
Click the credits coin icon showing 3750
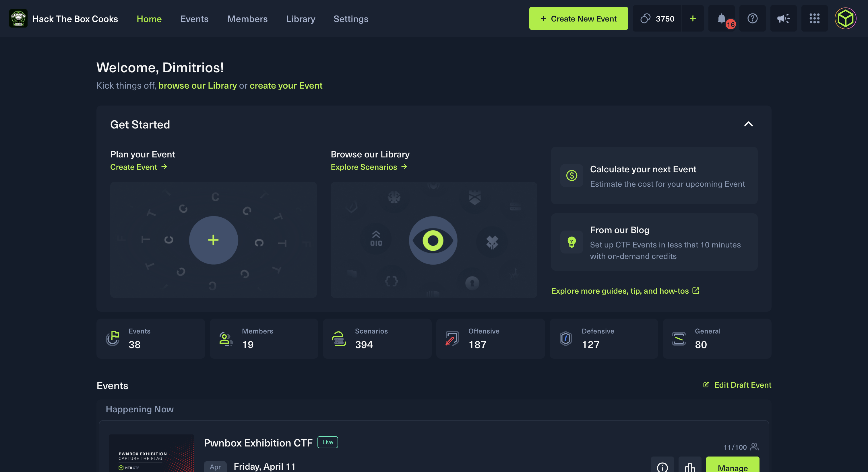tap(645, 19)
